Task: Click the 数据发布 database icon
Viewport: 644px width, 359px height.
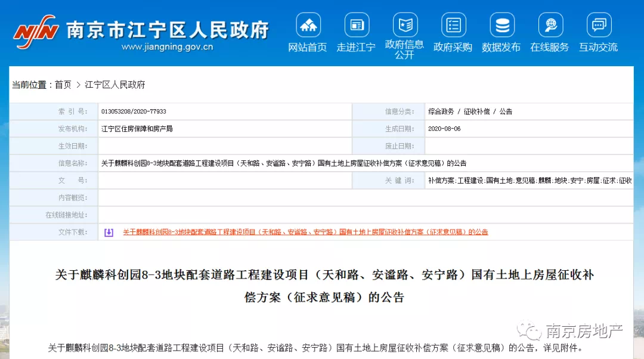Action: pos(501,26)
